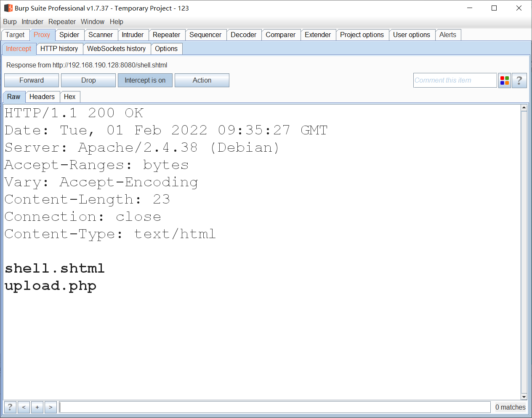Click the 0 matches search counter
Image resolution: width=532 pixels, height=418 pixels.
click(x=510, y=407)
